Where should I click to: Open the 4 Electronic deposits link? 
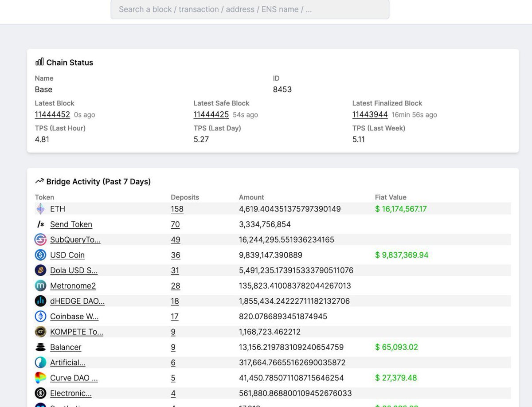tap(173, 393)
